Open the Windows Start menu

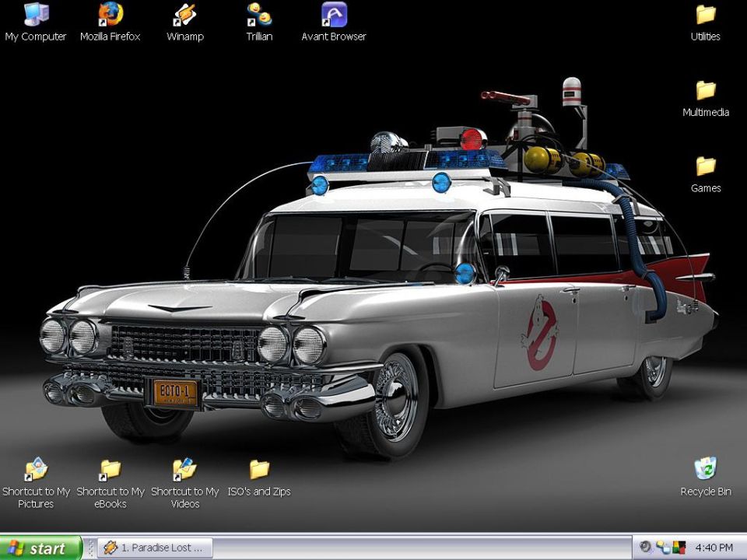[x=41, y=548]
